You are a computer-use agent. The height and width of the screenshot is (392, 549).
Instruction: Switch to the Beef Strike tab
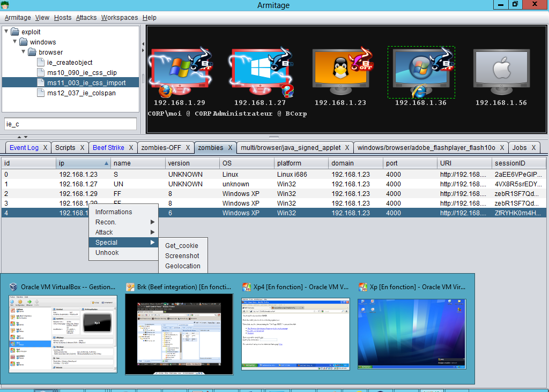coord(108,148)
